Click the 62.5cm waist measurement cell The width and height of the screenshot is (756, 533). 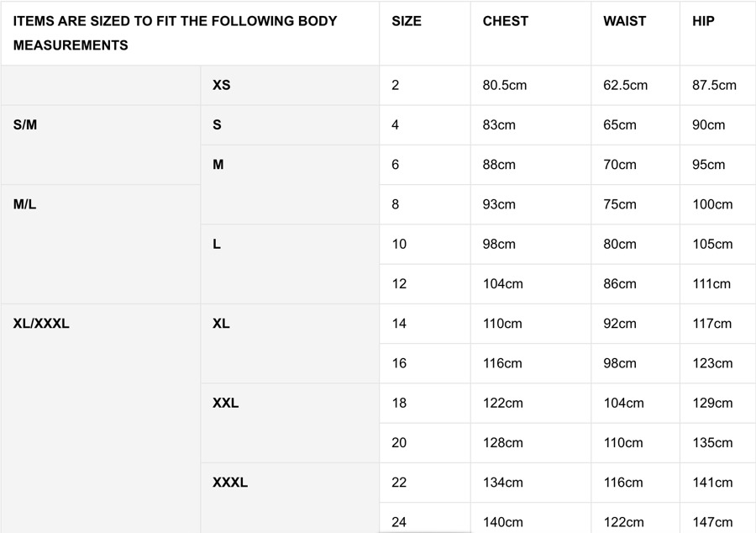pyautogui.click(x=626, y=85)
